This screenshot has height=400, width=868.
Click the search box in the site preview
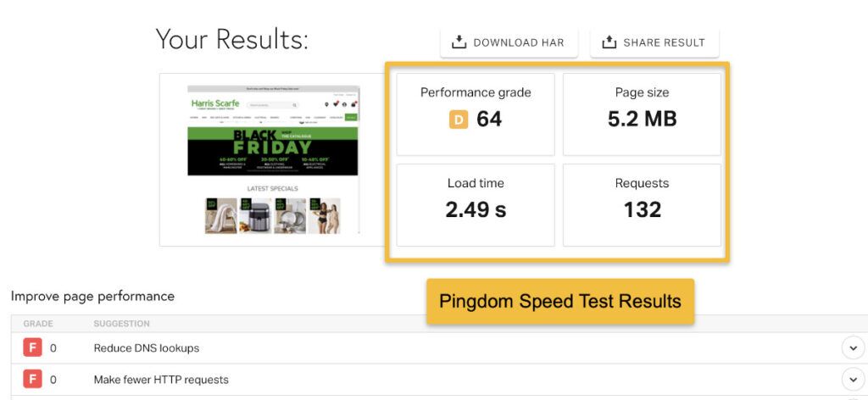[273, 104]
